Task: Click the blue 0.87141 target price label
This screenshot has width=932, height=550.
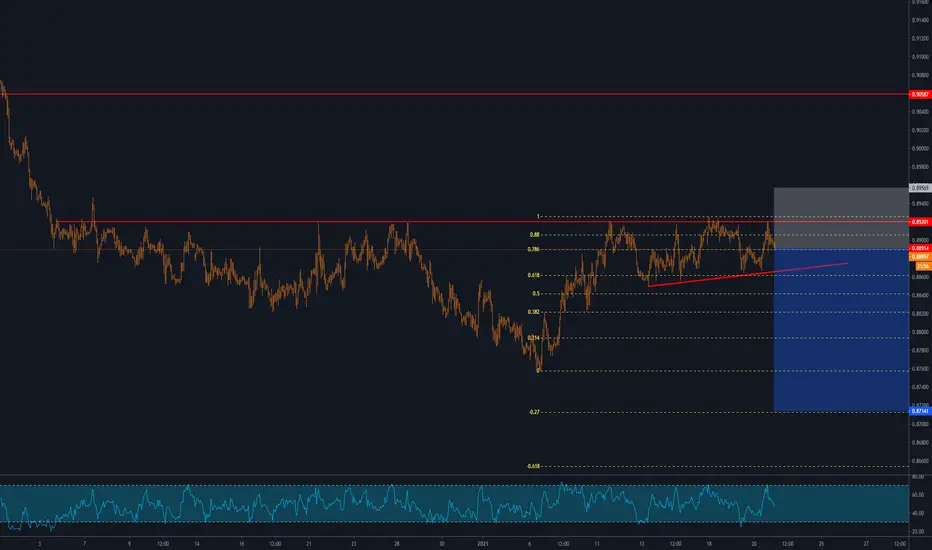Action: coord(920,411)
